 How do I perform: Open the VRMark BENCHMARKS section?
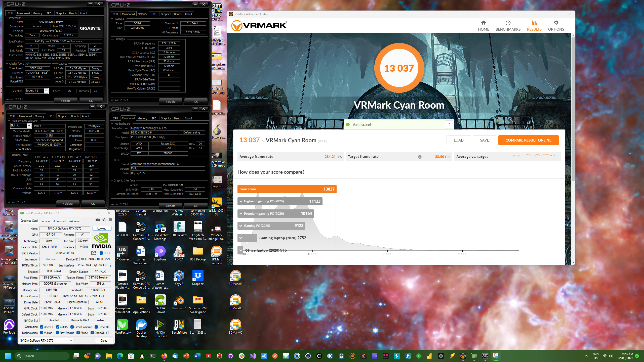[x=508, y=26]
